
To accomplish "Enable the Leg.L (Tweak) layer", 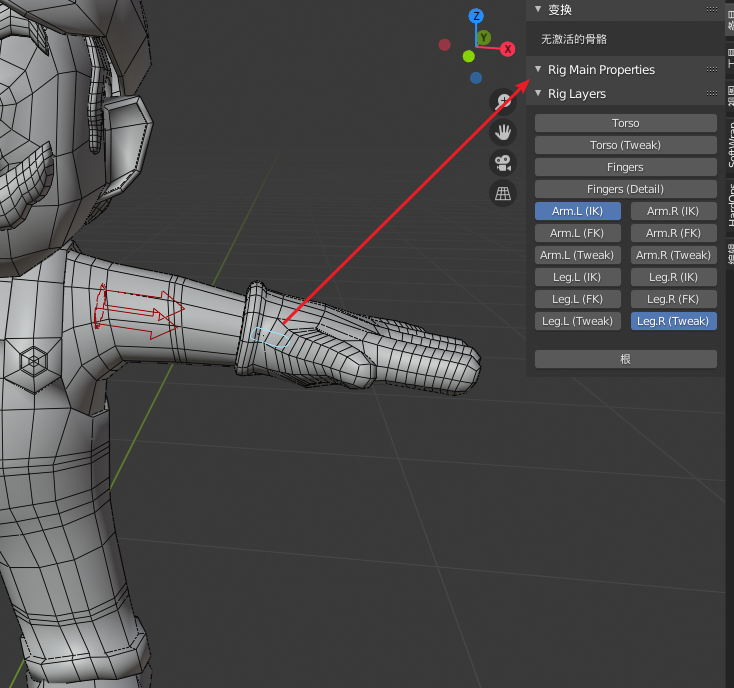I will pyautogui.click(x=578, y=321).
